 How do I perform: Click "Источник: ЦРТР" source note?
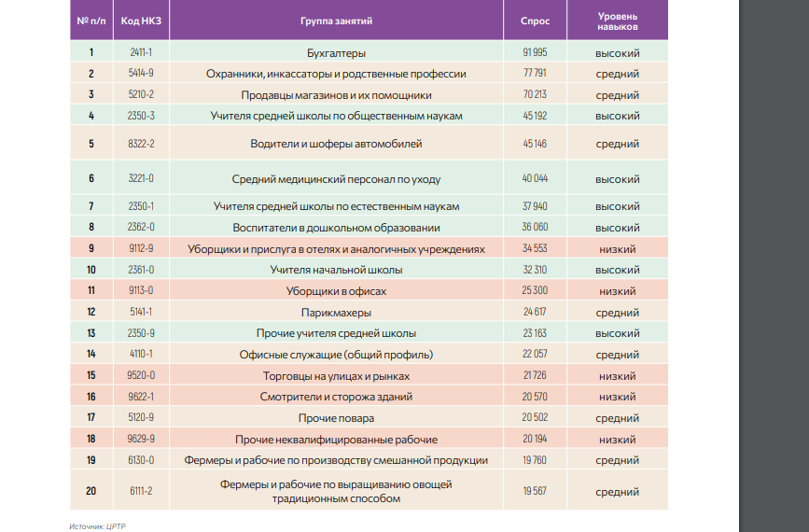click(98, 526)
